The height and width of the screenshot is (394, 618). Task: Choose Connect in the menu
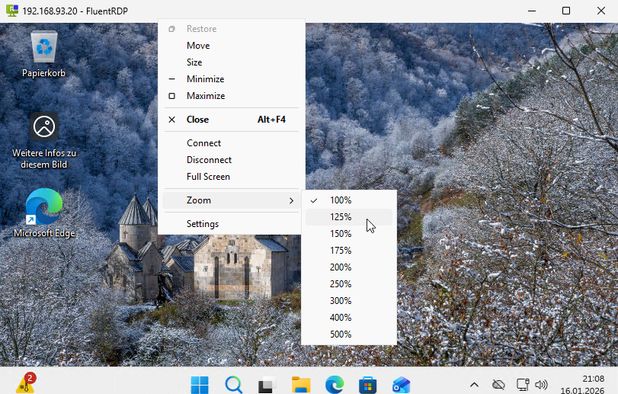click(231, 143)
